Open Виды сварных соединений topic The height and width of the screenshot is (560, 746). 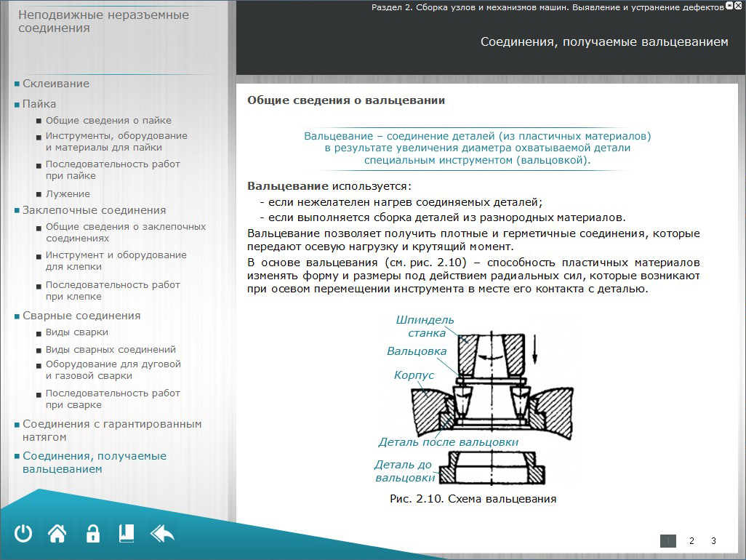(111, 350)
